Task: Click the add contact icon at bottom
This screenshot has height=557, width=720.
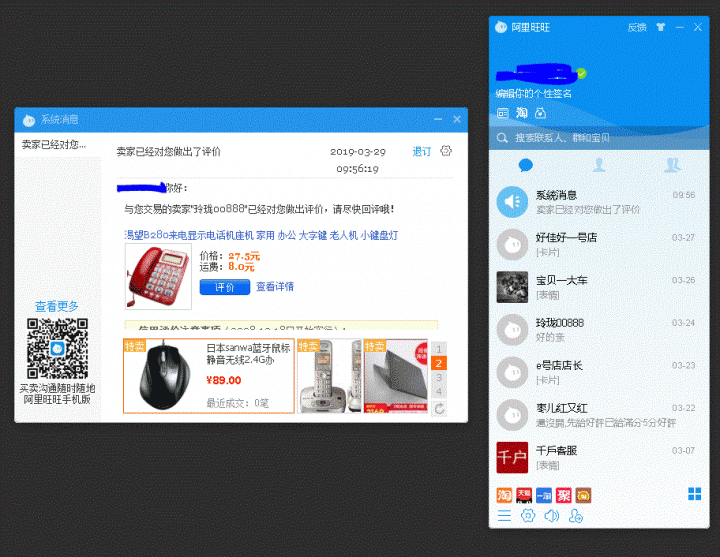Action: click(x=575, y=516)
